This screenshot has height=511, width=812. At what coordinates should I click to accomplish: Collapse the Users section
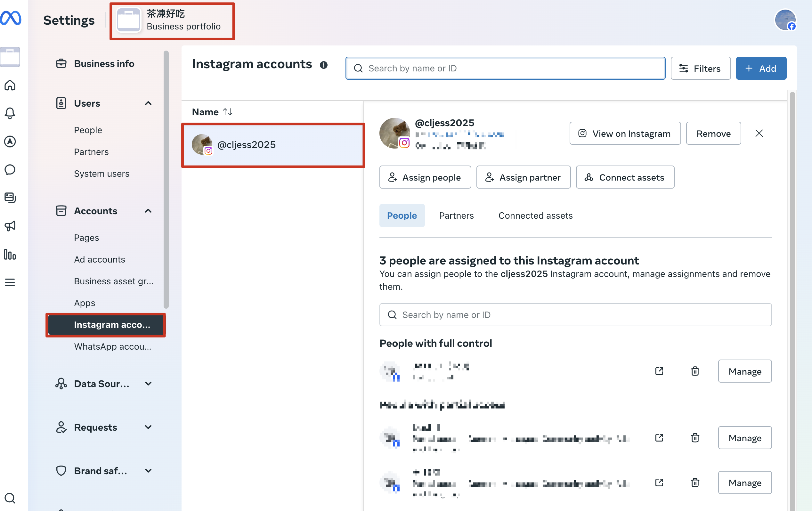click(x=148, y=103)
